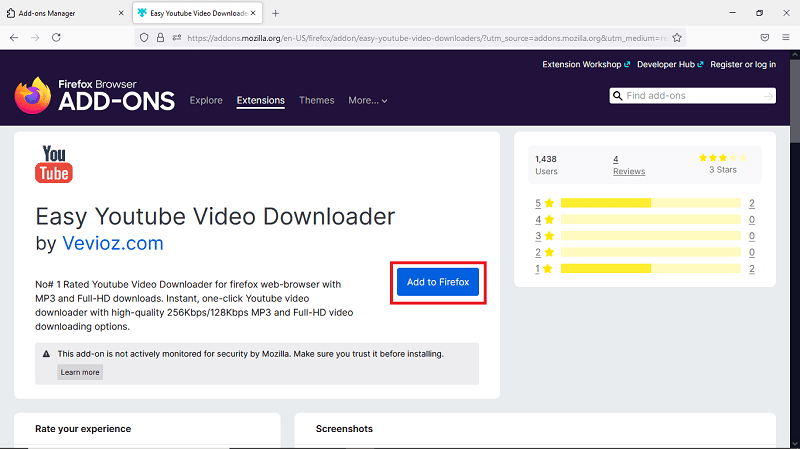The height and width of the screenshot is (449, 800).
Task: Open the Firefox hamburger menu
Action: pyautogui.click(x=786, y=38)
